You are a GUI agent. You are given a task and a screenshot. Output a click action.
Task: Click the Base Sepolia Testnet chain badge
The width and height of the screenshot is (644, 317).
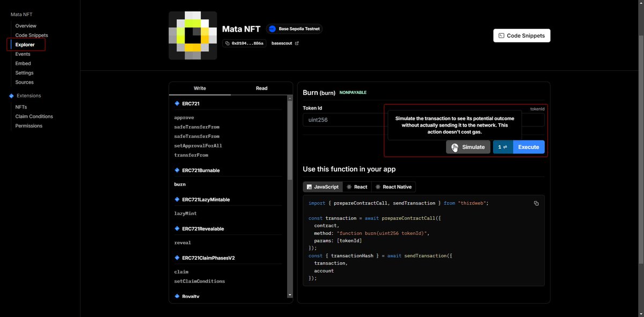click(294, 29)
